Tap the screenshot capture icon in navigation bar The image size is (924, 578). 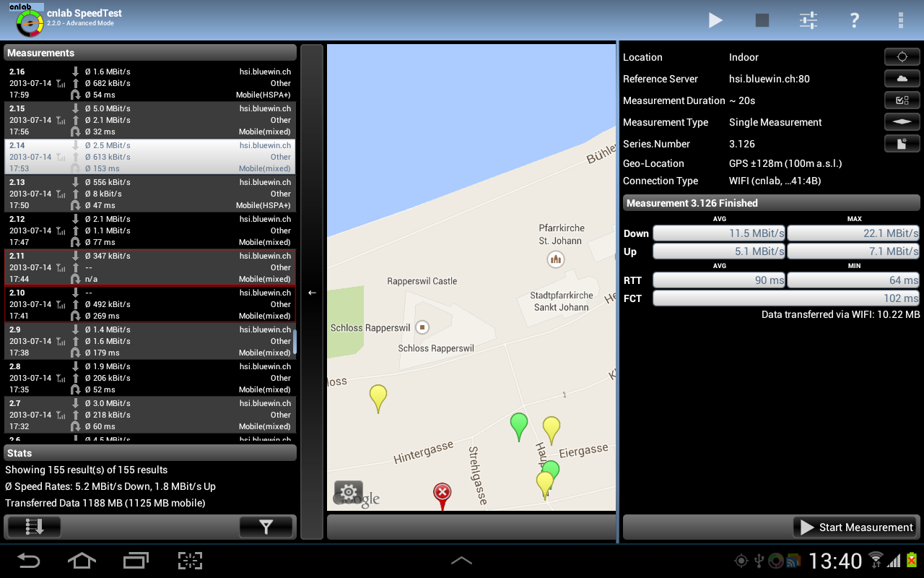(190, 561)
